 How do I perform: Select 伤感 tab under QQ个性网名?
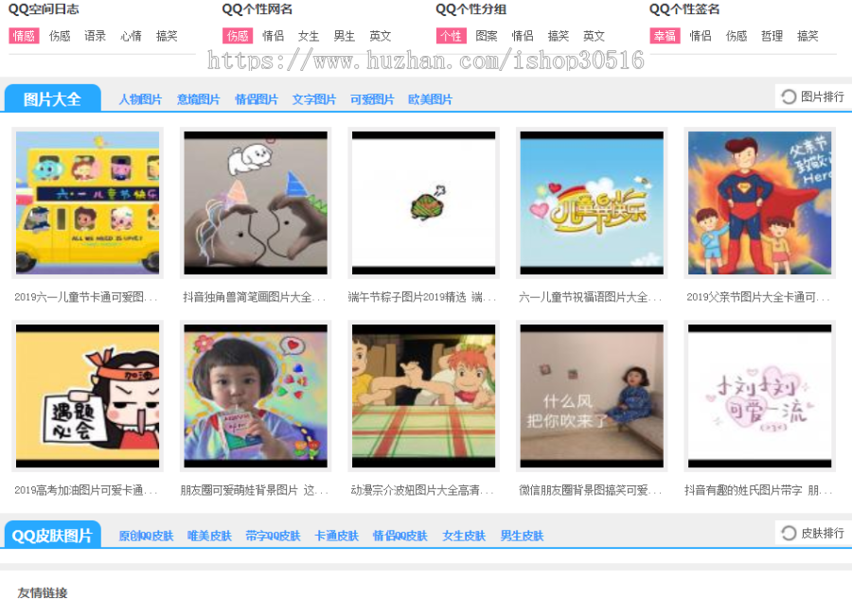tap(238, 36)
